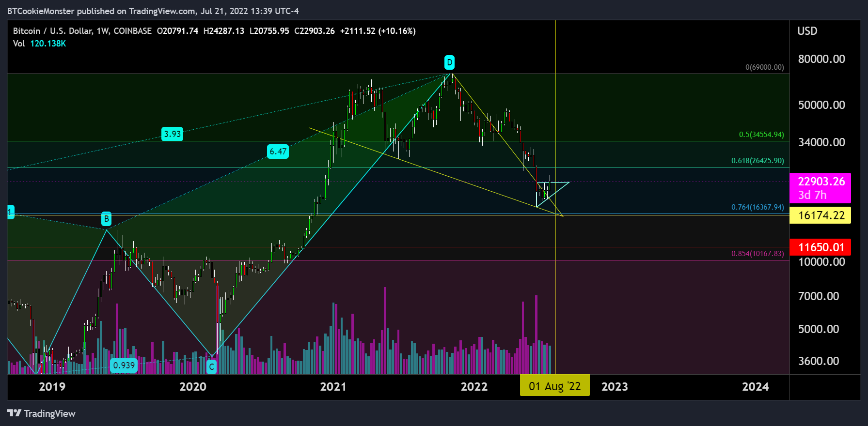Click the 80000.00 price axis label
The height and width of the screenshot is (426, 868).
821,59
